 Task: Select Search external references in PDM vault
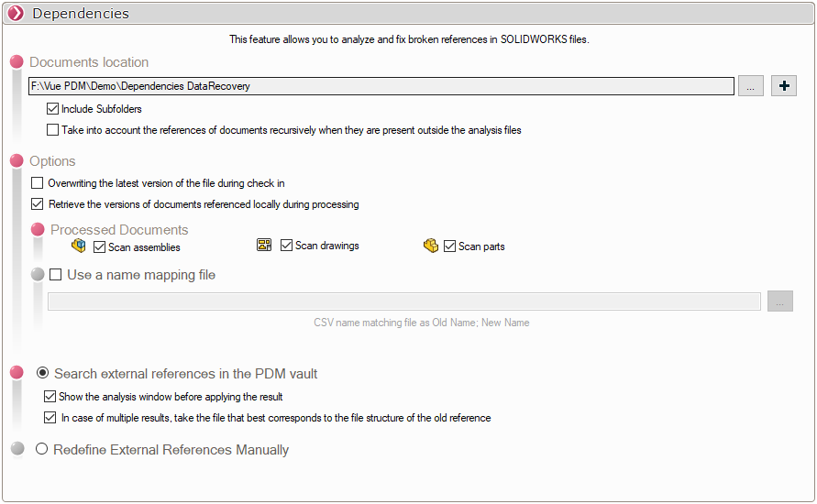tap(42, 374)
